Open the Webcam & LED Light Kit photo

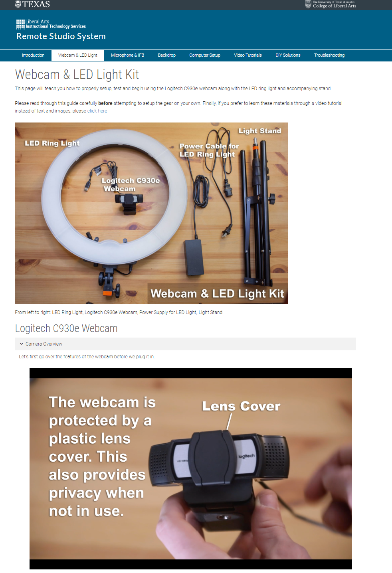coord(151,213)
